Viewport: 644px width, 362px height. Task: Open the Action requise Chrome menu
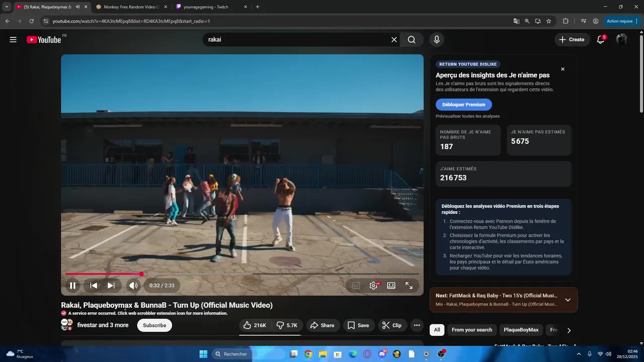coord(622,21)
